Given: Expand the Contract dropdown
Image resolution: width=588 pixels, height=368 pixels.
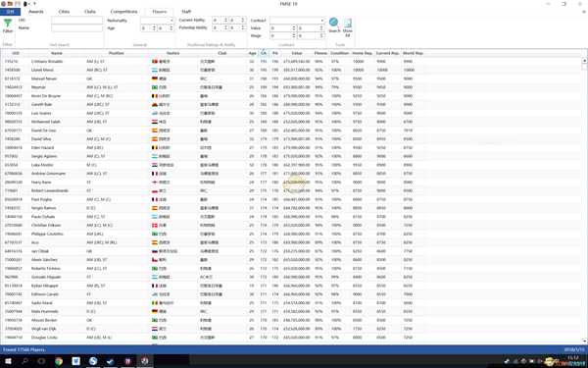Looking at the screenshot, I should pyautogui.click(x=322, y=21).
